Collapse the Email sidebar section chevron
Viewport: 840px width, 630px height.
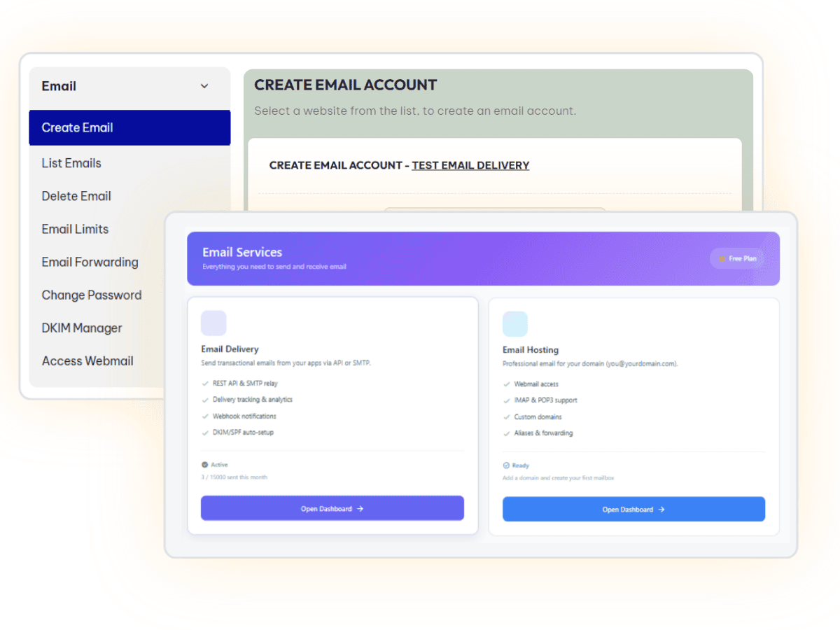(204, 86)
